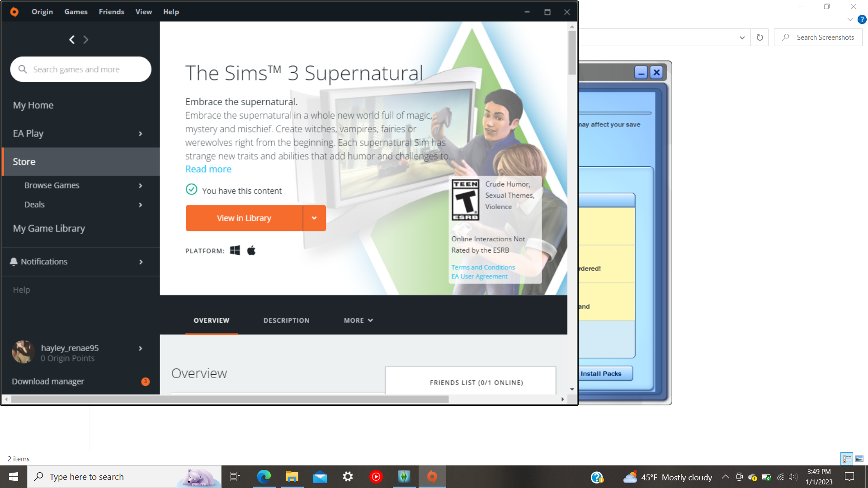Click the Download manager count badge
The width and height of the screenshot is (868, 488).
pyautogui.click(x=145, y=382)
